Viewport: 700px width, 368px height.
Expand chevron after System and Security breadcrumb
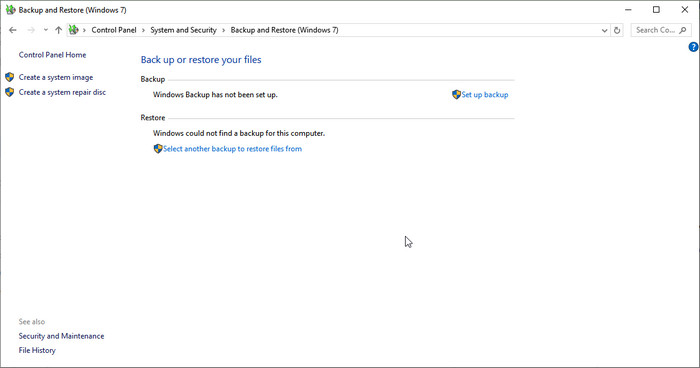pyautogui.click(x=224, y=30)
